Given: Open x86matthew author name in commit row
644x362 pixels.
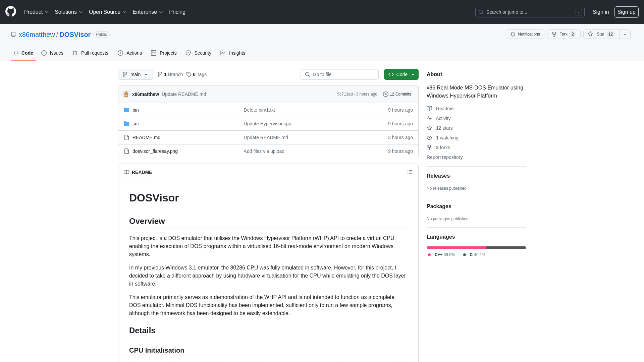Looking at the screenshot, I should coord(146,94).
